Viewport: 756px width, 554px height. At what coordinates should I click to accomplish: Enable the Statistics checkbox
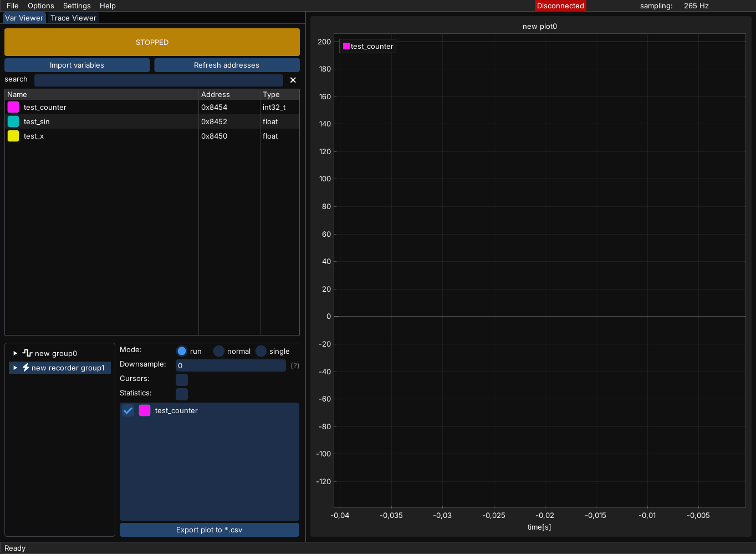182,394
